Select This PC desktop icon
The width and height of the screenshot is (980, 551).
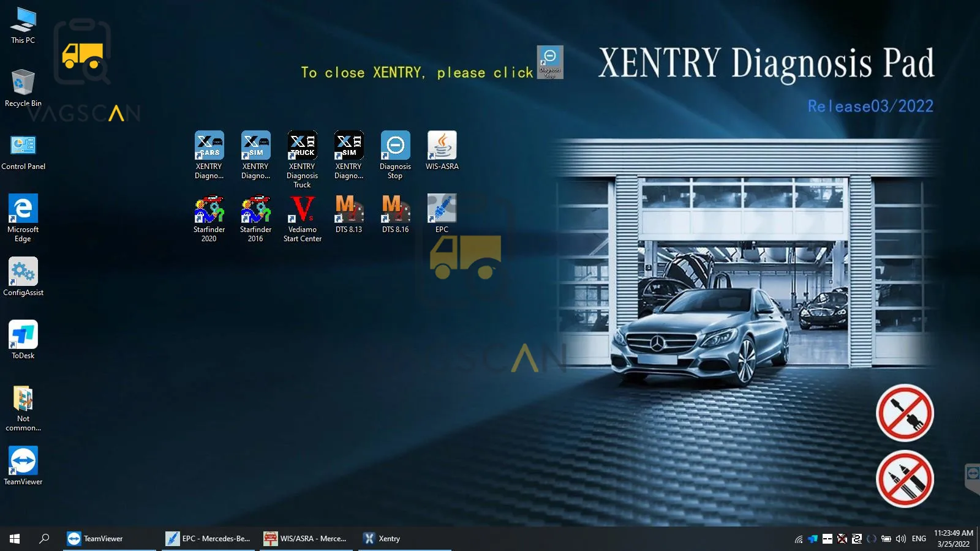tap(23, 26)
